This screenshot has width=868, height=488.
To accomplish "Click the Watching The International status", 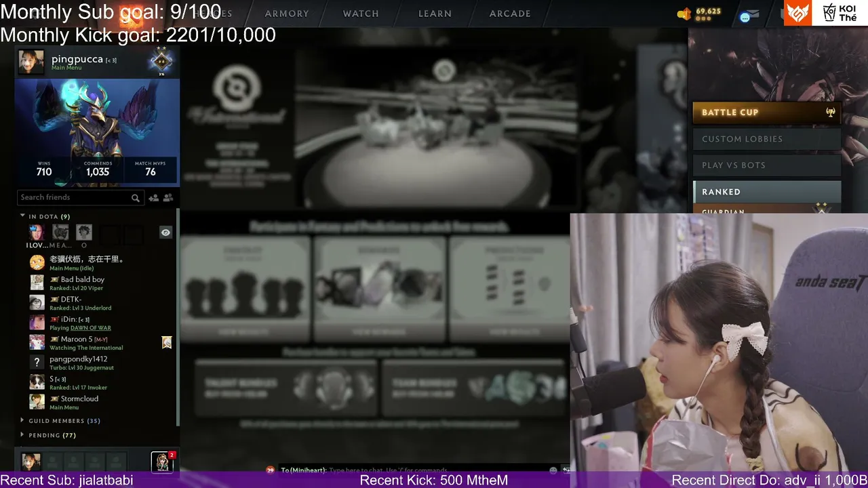I will (x=86, y=348).
